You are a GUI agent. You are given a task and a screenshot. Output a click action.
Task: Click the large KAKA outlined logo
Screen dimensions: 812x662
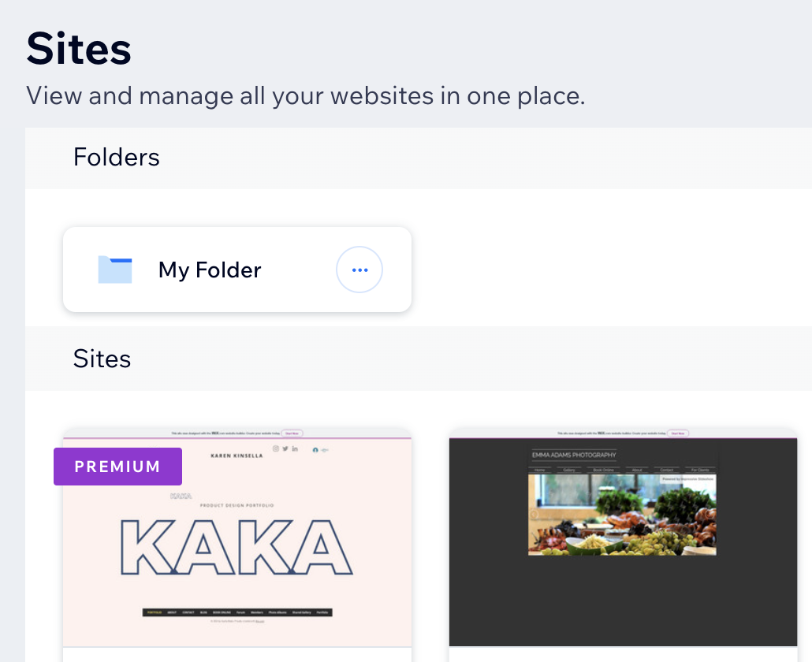pos(237,548)
